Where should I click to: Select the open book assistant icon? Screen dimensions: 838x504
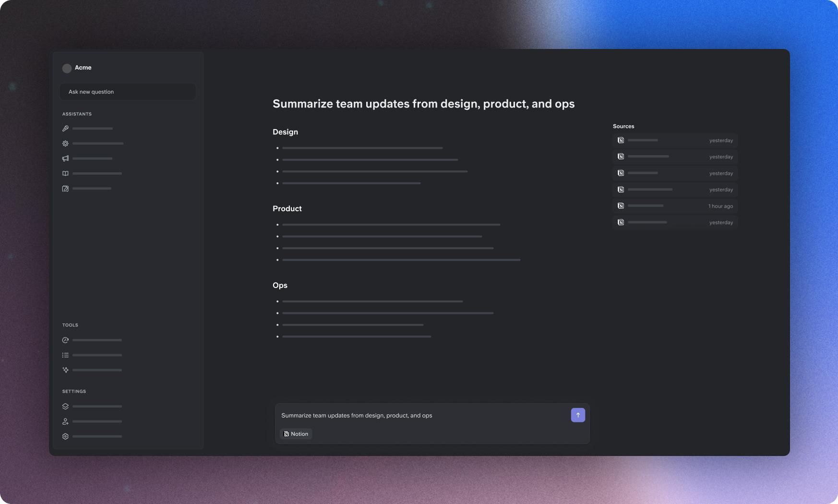tap(65, 173)
